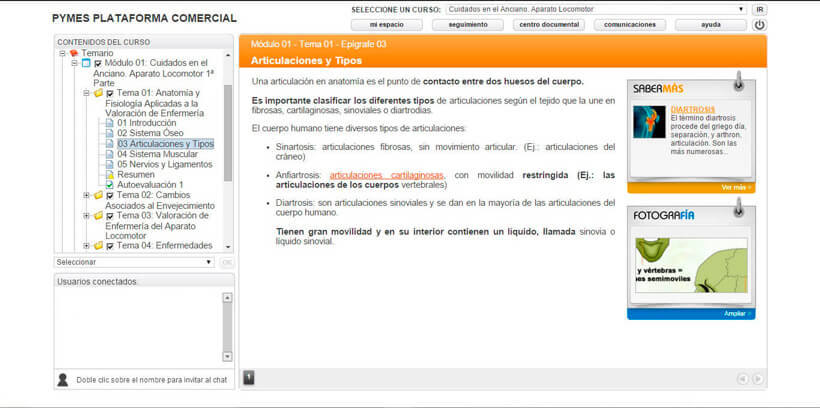The image size is (820, 408).
Task: Click the blue Módulo 01 module icon
Action: click(x=86, y=63)
